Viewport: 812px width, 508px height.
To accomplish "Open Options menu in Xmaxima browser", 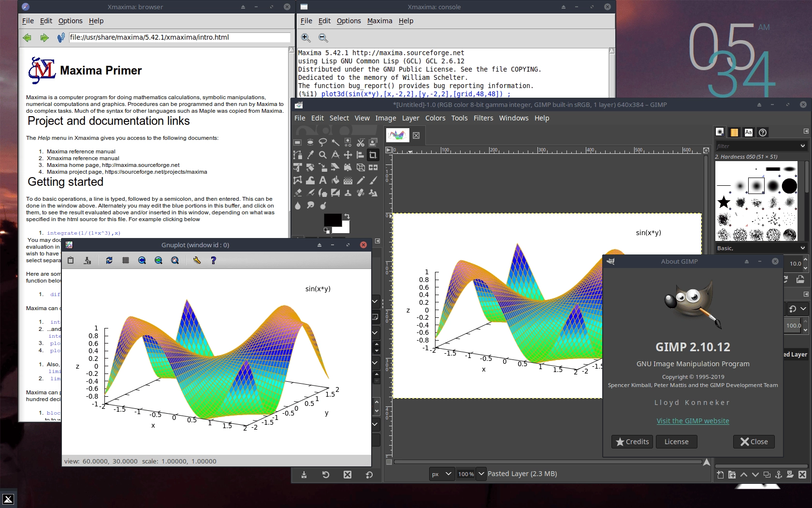I will coord(71,21).
